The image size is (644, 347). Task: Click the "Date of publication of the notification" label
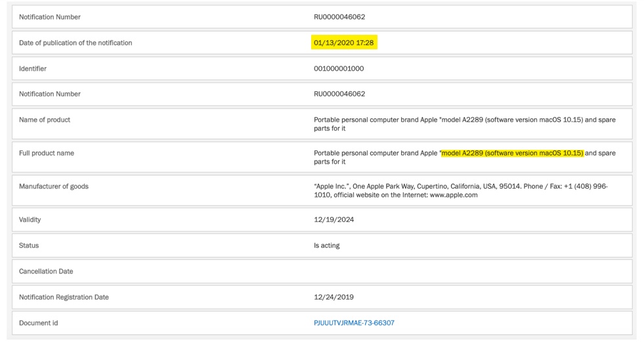point(75,43)
